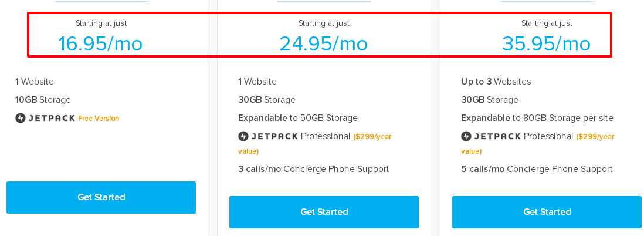Click the 35.95/mo price text
The image size is (644, 236).
tap(547, 43)
